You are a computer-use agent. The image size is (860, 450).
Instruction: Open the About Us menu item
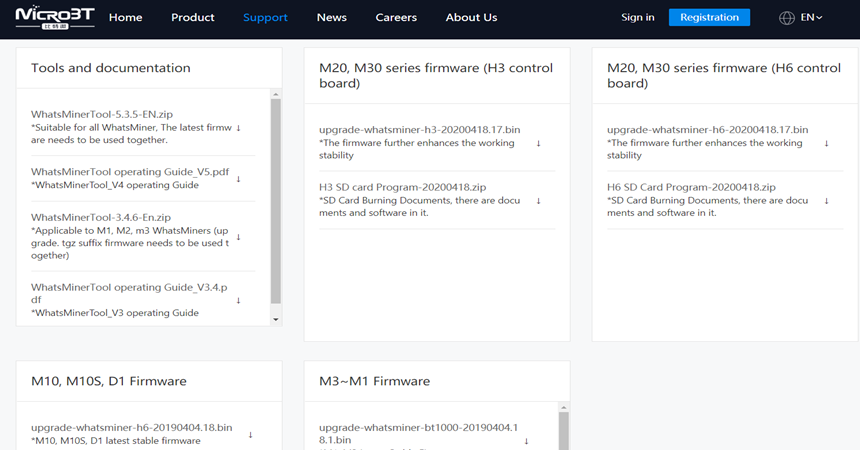tap(471, 18)
